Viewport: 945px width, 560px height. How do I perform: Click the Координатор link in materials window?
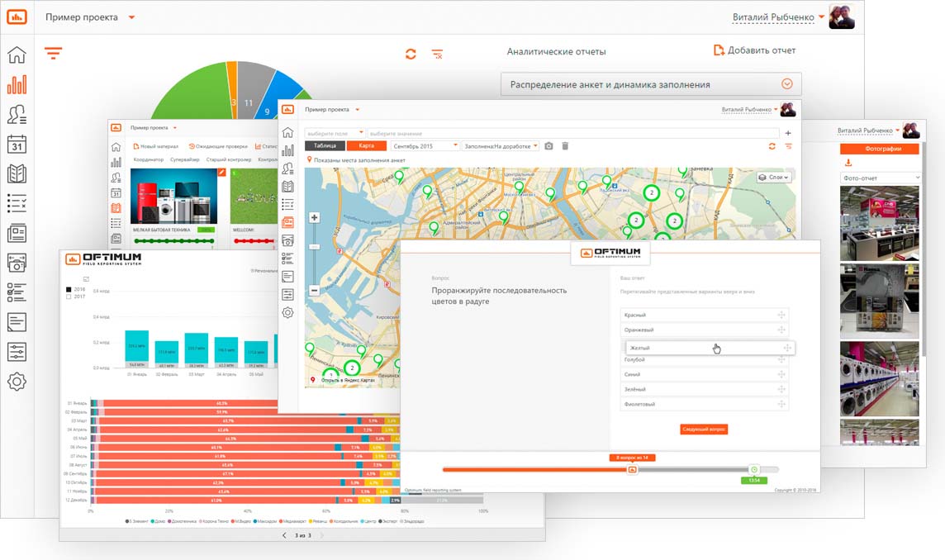148,159
